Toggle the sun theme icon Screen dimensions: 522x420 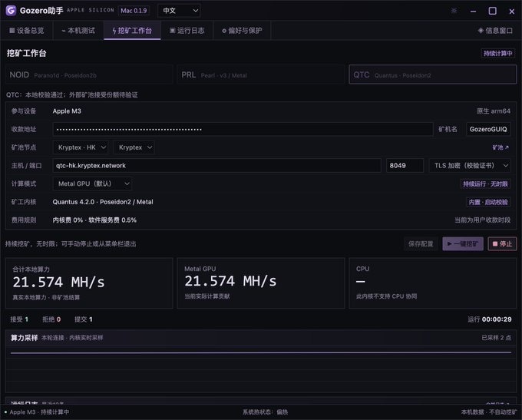click(454, 11)
